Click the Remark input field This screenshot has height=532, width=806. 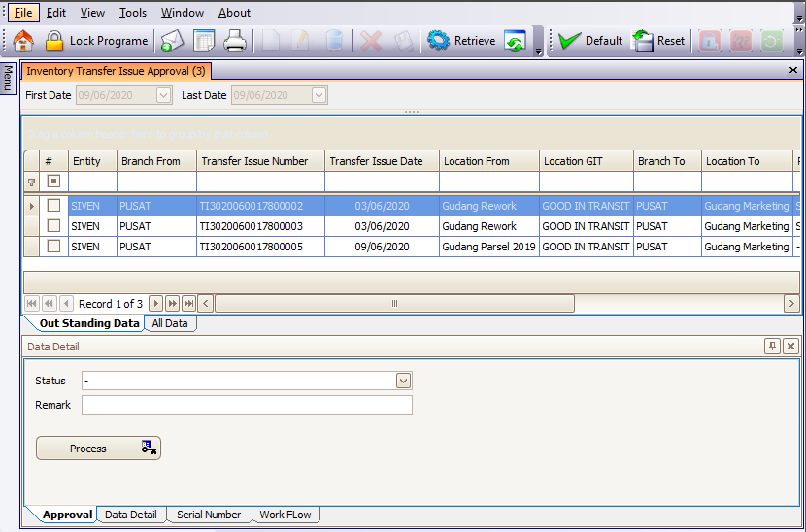(247, 405)
